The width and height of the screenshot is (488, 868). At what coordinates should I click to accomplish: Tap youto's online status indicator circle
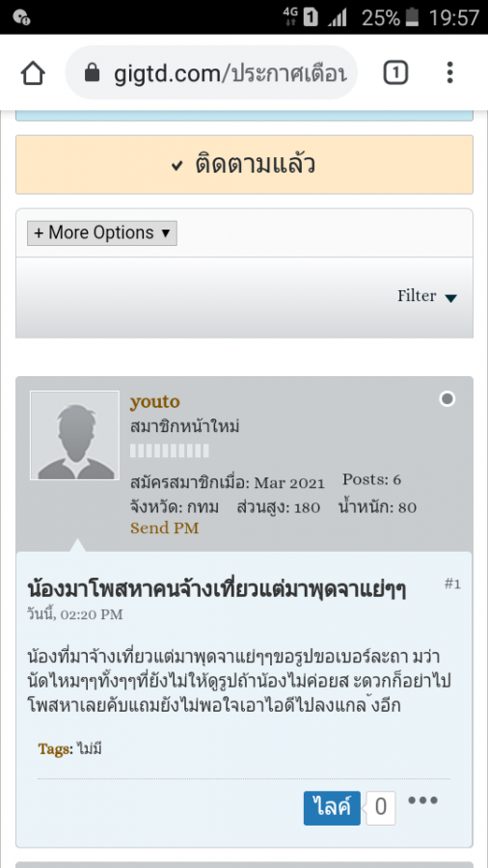[447, 398]
